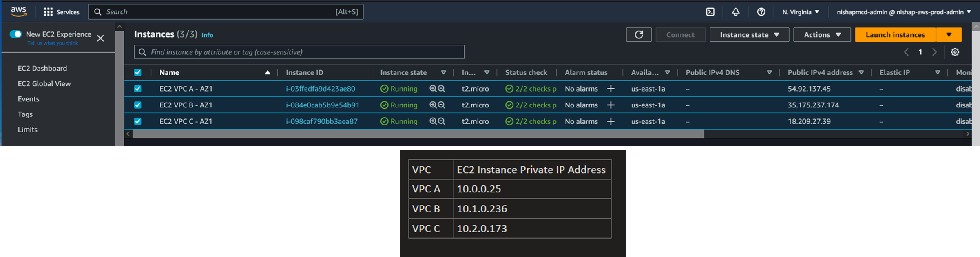Add alarm plus icon for EC2 VPC A
Image resolution: width=980 pixels, height=257 pixels.
click(611, 89)
